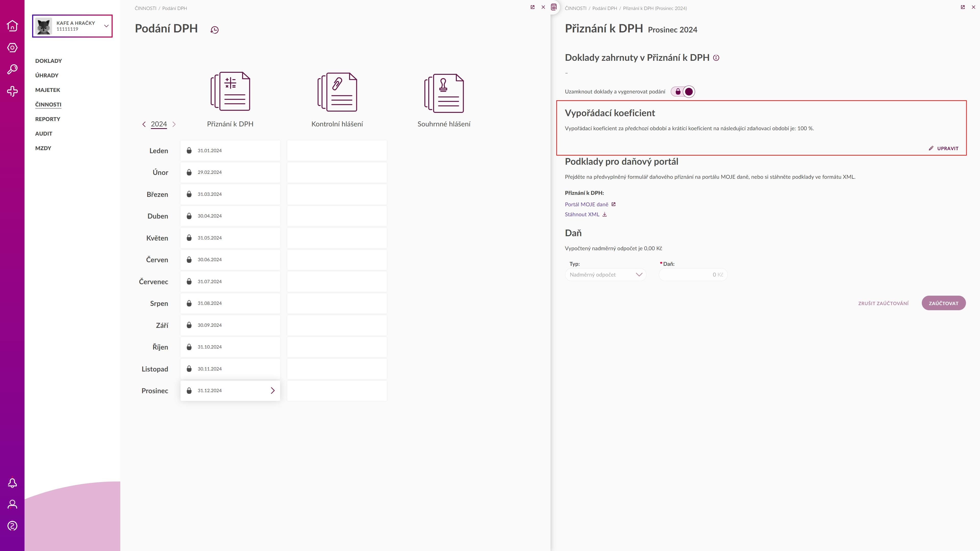Click the chevron arrow on the Prosinec row
The width and height of the screenshot is (980, 551).
point(272,390)
